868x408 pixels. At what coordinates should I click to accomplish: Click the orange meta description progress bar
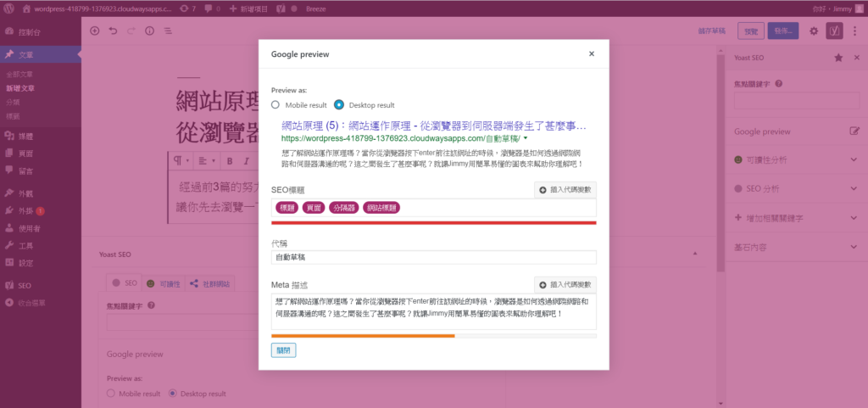point(363,336)
